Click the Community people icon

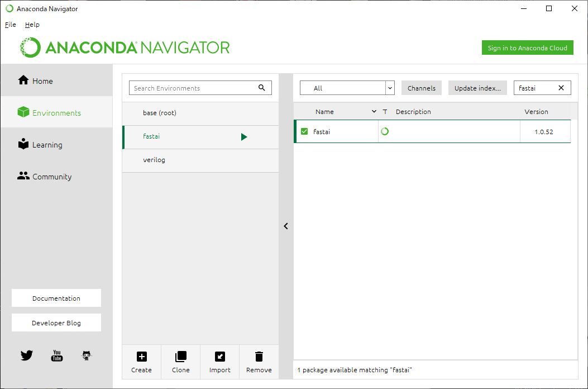[x=23, y=175]
